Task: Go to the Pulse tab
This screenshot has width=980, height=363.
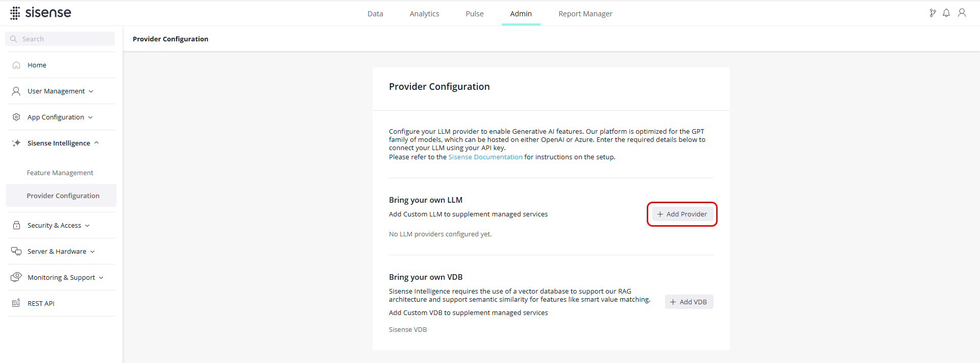Action: tap(474, 14)
